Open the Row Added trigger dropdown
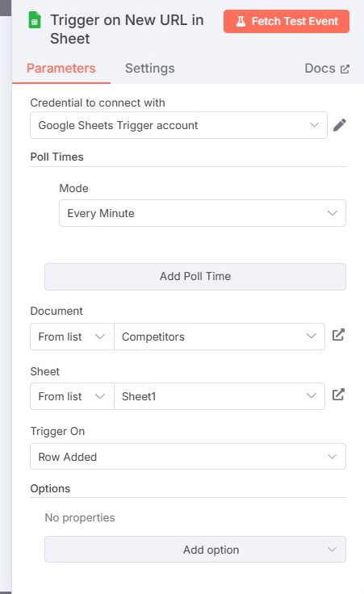The image size is (364, 594). point(188,457)
